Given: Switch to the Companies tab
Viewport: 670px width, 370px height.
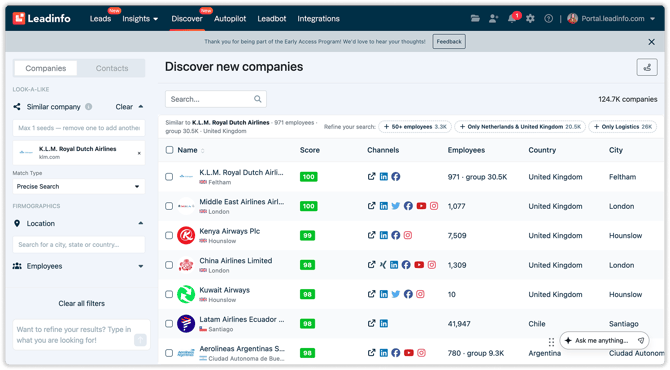Looking at the screenshot, I should (x=46, y=68).
